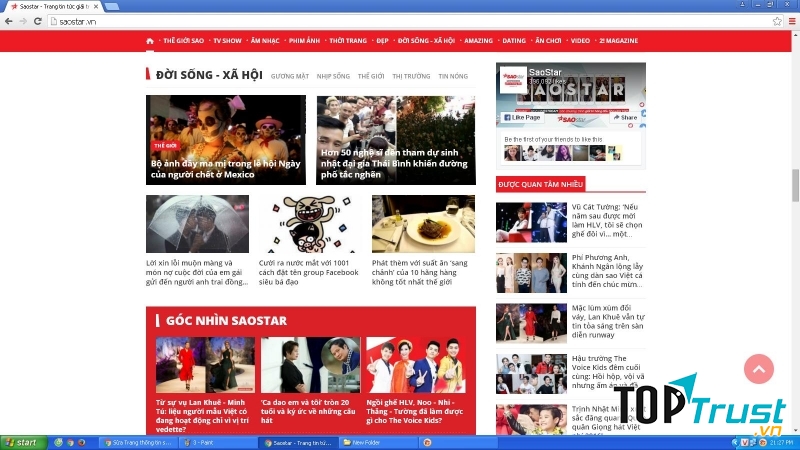Open the VIDEO menu item
The image size is (800, 450).
click(580, 41)
